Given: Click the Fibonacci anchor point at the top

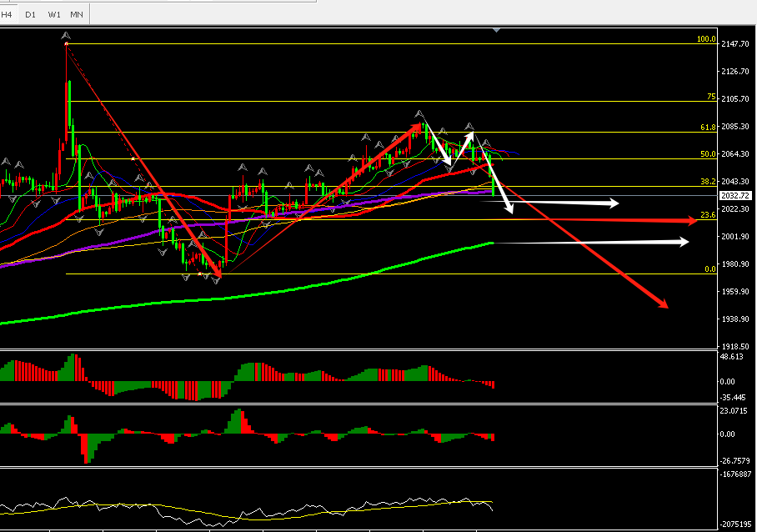Looking at the screenshot, I should [66, 43].
